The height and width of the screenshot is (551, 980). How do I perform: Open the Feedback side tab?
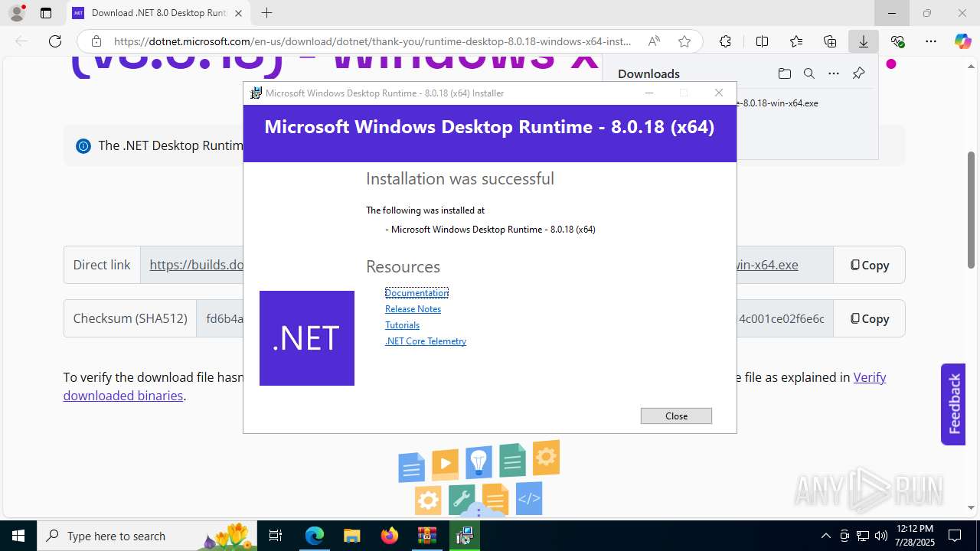pos(953,404)
